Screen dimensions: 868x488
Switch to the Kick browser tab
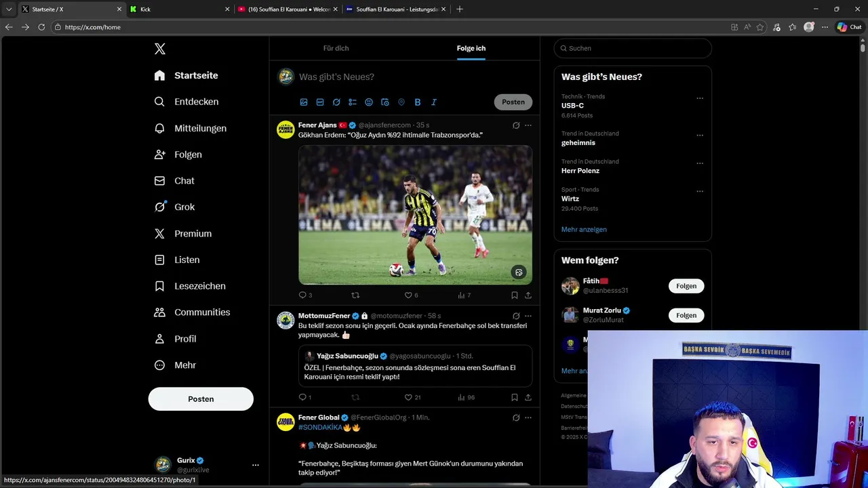[x=179, y=9]
